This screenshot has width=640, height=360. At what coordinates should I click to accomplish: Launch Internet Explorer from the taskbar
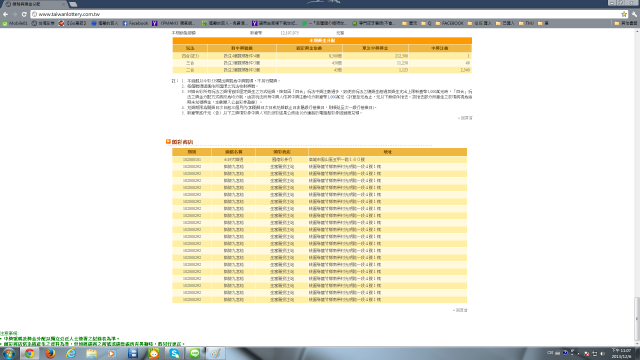(71, 353)
